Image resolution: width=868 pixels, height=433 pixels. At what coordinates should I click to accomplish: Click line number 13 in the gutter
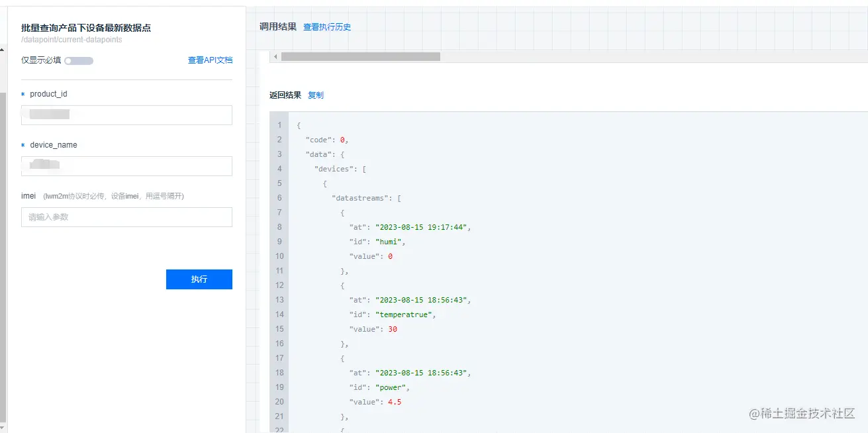coord(279,300)
